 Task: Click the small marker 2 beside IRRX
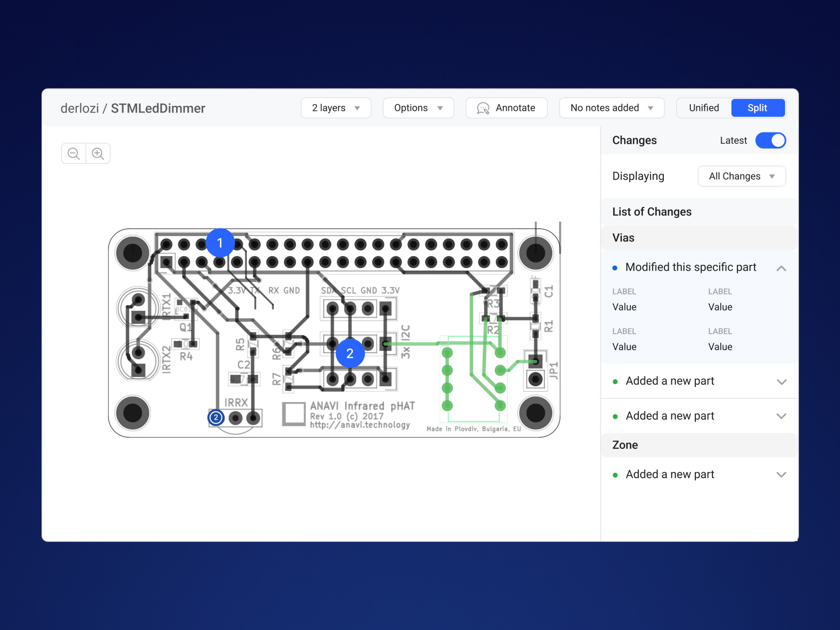click(216, 417)
